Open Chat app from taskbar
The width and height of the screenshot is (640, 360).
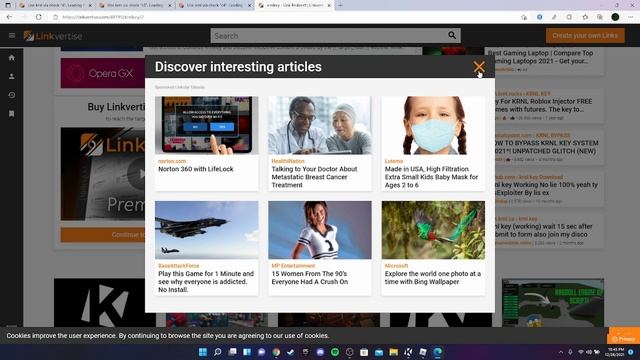(262, 352)
